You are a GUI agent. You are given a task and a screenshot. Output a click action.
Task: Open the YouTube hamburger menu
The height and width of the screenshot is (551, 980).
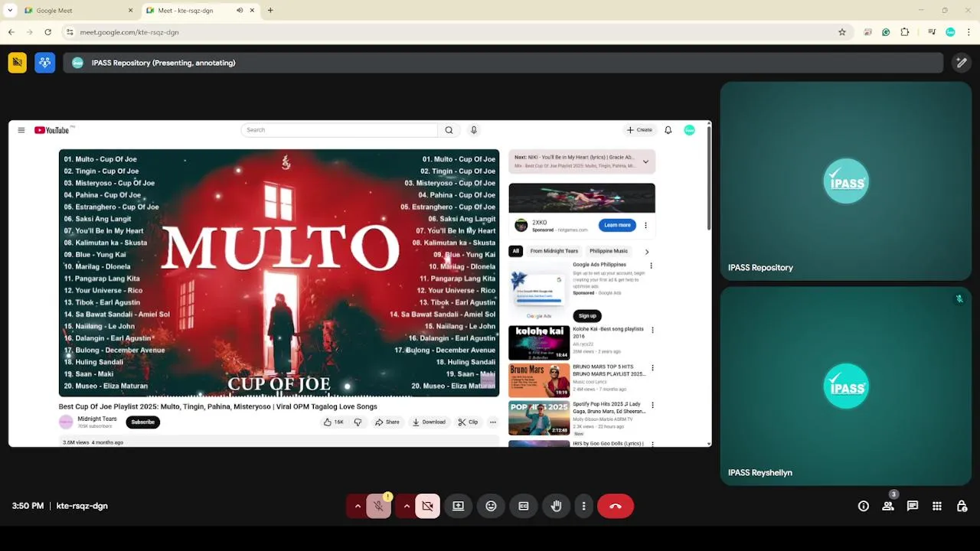(x=21, y=130)
